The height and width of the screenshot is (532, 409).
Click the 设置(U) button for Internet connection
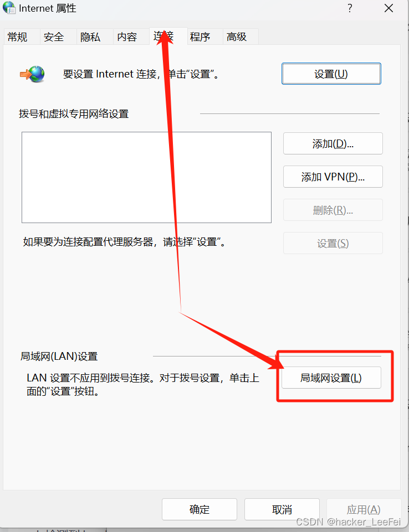(x=331, y=74)
